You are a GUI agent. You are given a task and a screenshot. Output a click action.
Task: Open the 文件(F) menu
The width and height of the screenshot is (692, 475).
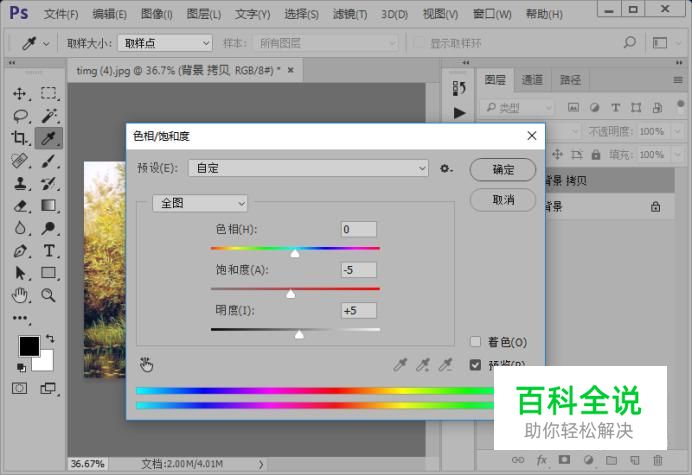(x=61, y=15)
